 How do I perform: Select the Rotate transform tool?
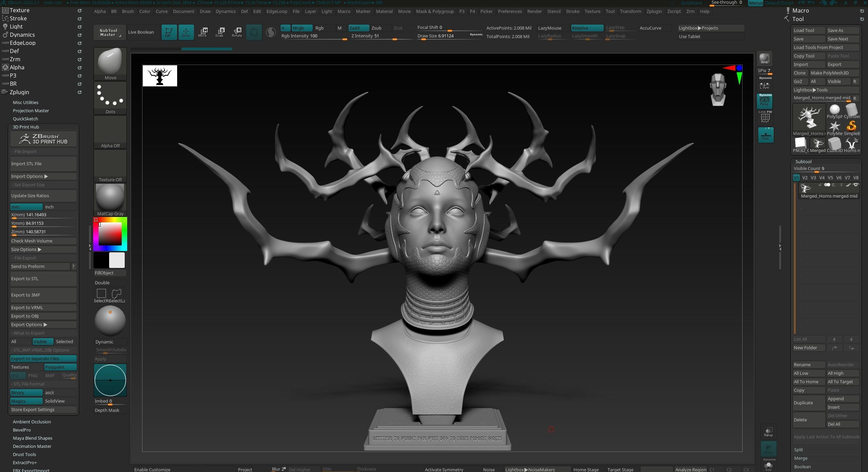237,32
